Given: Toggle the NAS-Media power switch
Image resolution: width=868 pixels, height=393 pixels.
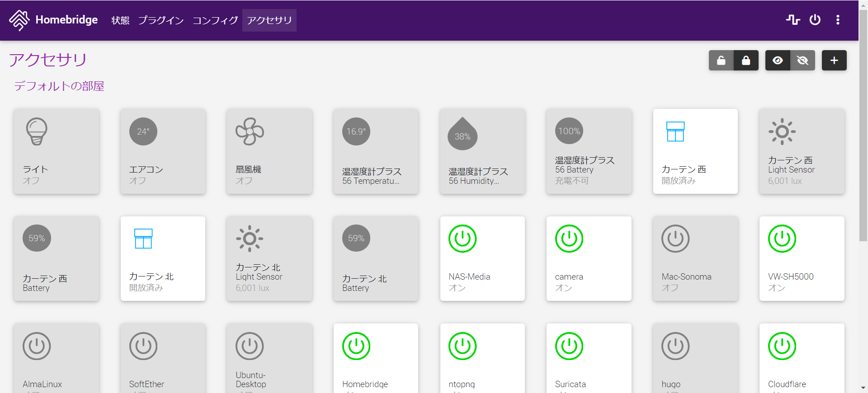Looking at the screenshot, I should (x=462, y=239).
